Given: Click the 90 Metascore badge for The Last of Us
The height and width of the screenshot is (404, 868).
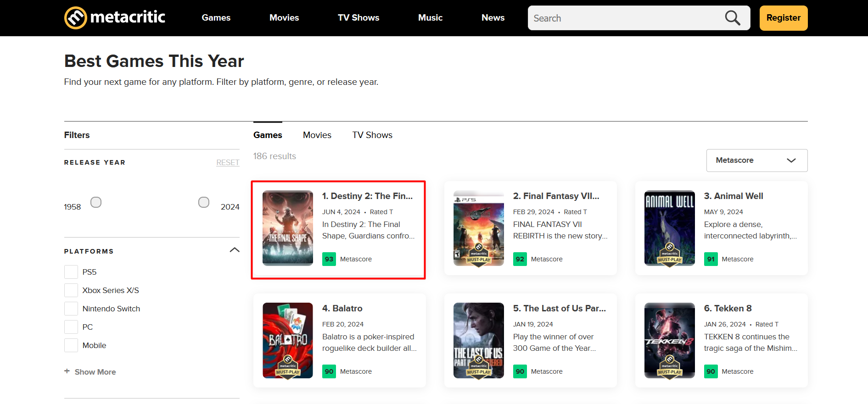Looking at the screenshot, I should pyautogui.click(x=520, y=371).
